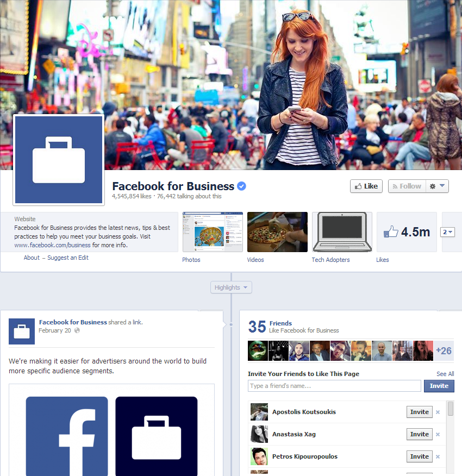The width and height of the screenshot is (462, 476).
Task: Invite Apostolis Koutsoukis
Action: [x=420, y=412]
